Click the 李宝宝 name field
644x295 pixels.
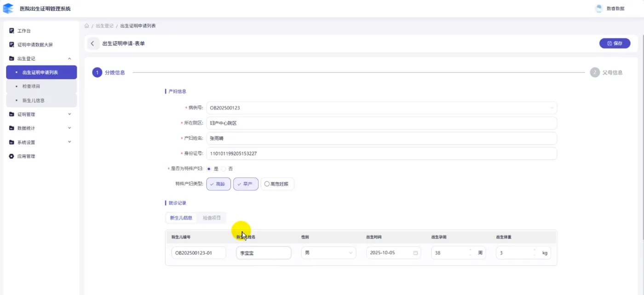(x=264, y=253)
